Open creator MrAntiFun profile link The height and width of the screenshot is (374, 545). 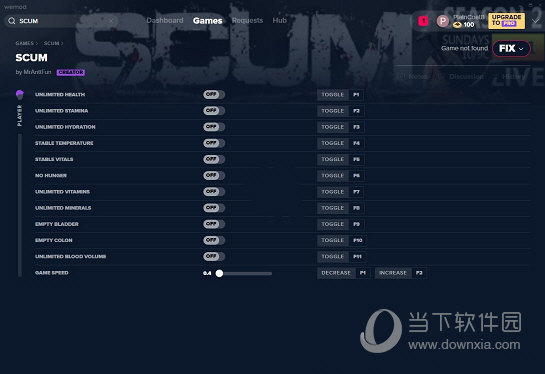point(37,72)
